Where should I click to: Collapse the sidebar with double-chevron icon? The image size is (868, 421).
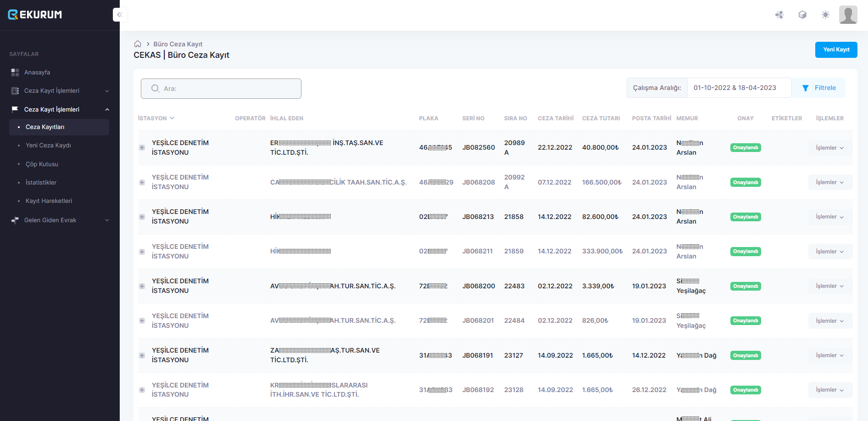click(x=119, y=15)
